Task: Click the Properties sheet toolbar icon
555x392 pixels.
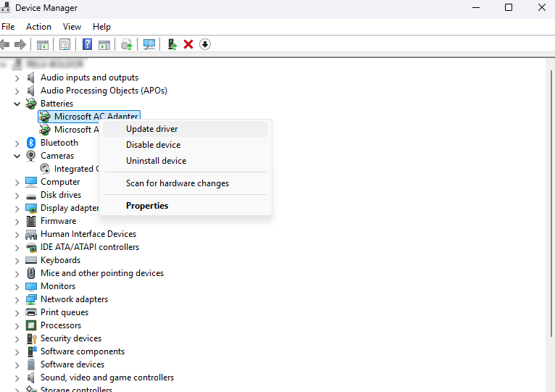Action: pyautogui.click(x=65, y=44)
